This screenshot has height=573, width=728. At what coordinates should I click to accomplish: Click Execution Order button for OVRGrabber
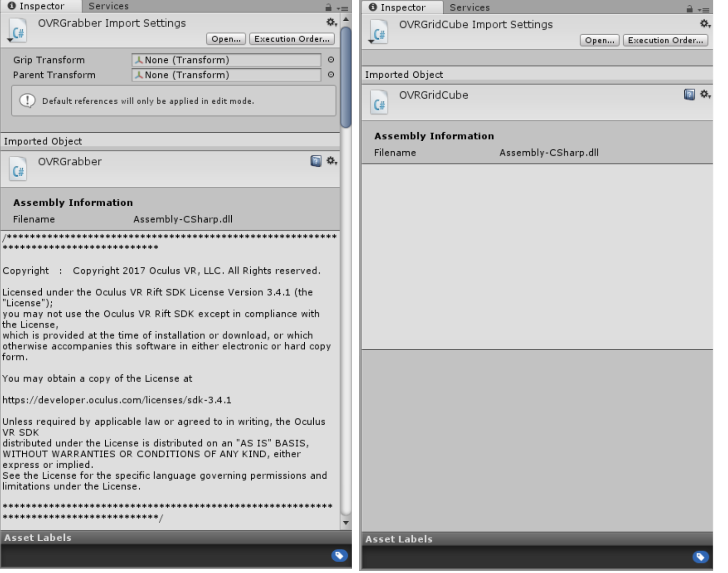tap(292, 39)
